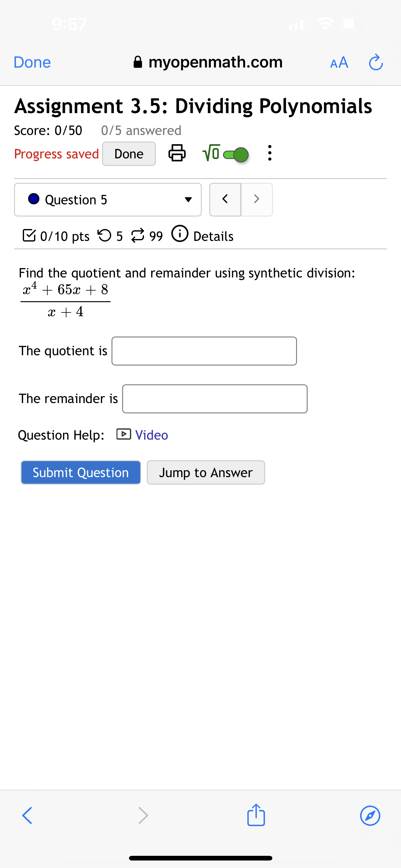The width and height of the screenshot is (401, 868).
Task: Click the regenerate question icon showing 99
Action: point(138,235)
